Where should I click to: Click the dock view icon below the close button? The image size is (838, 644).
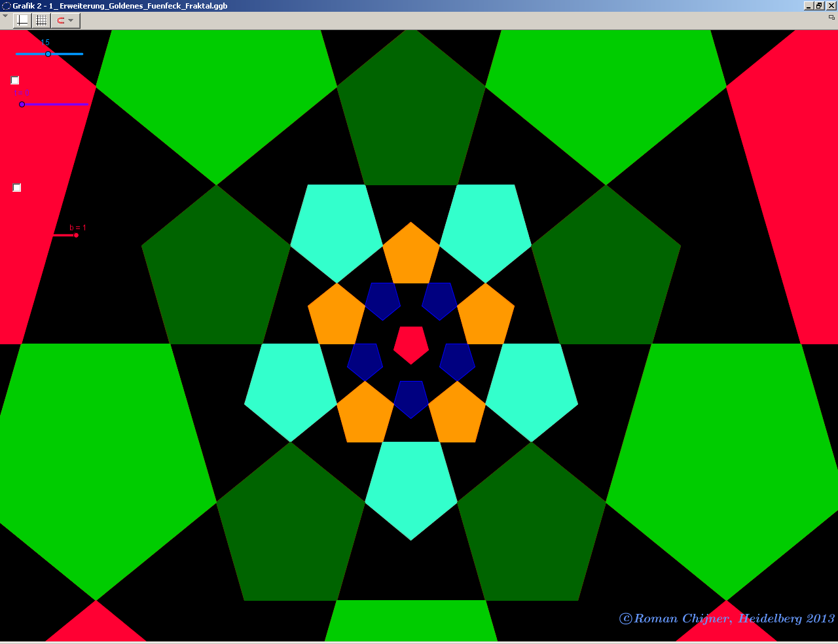pyautogui.click(x=831, y=18)
